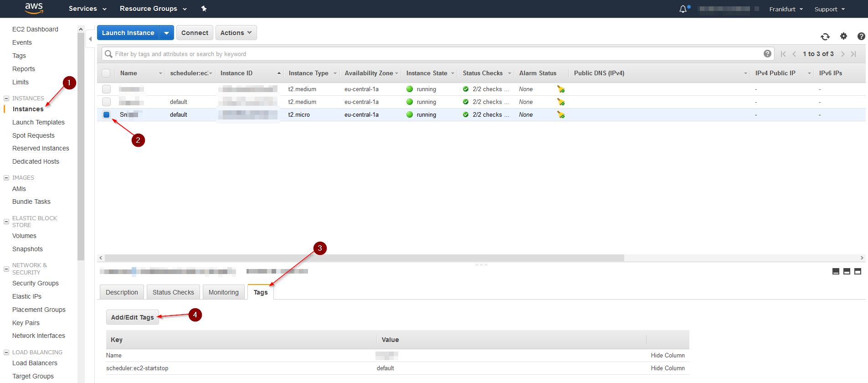Open the Frankfurt region selector
Image resolution: width=868 pixels, height=383 pixels.
786,9
